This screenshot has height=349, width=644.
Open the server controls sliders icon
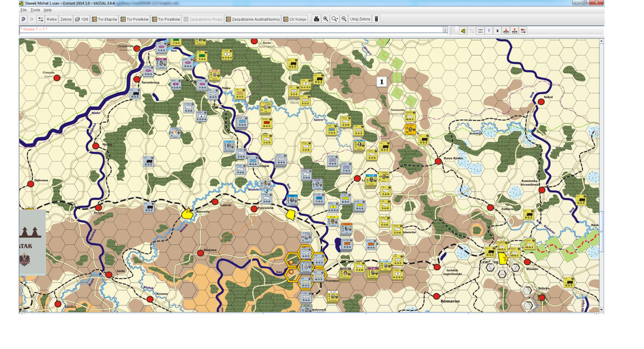[480, 31]
